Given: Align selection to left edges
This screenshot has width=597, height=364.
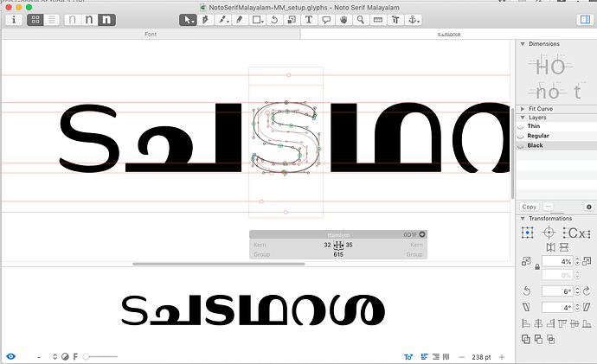Looking at the screenshot, I should point(526,323).
